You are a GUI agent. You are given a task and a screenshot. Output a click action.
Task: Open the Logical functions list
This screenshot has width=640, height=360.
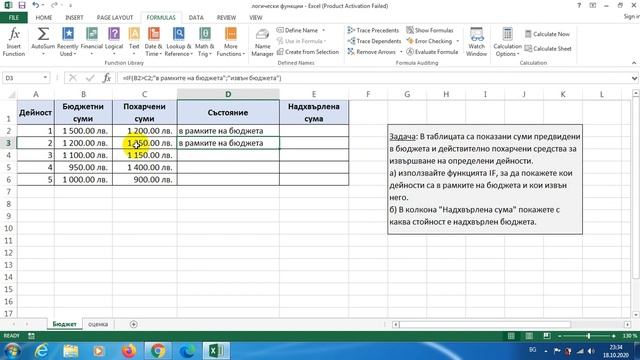coord(114,42)
